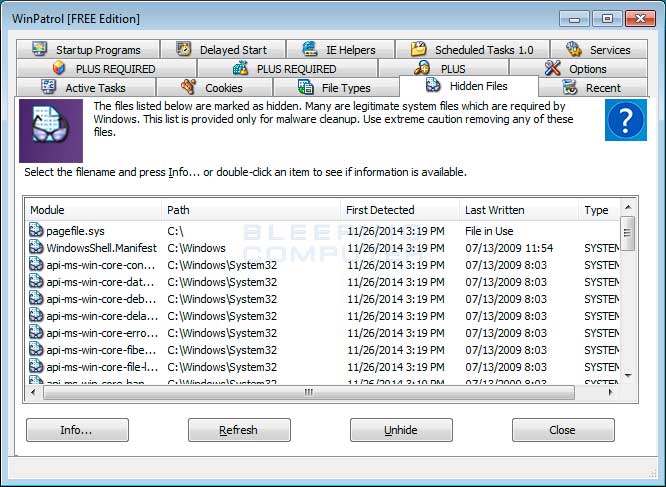Open the Active Tasks tab
Viewport: 666px width, 487px height.
pos(86,87)
